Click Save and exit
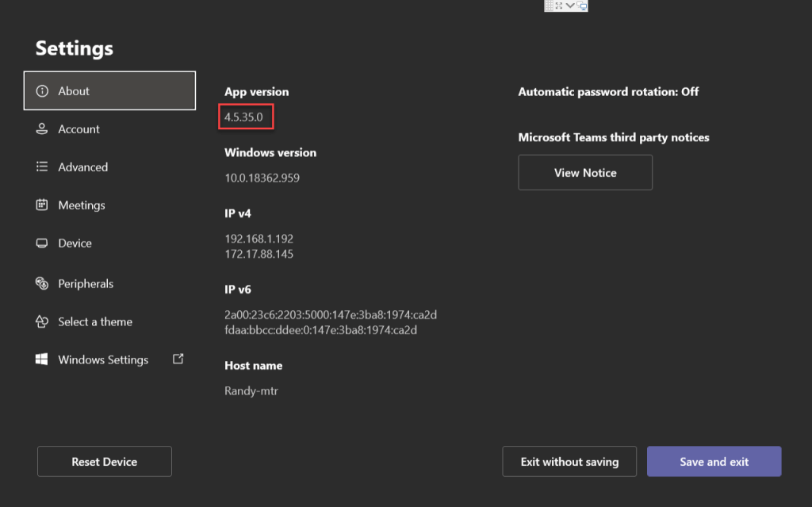The image size is (812, 507). coord(714,462)
